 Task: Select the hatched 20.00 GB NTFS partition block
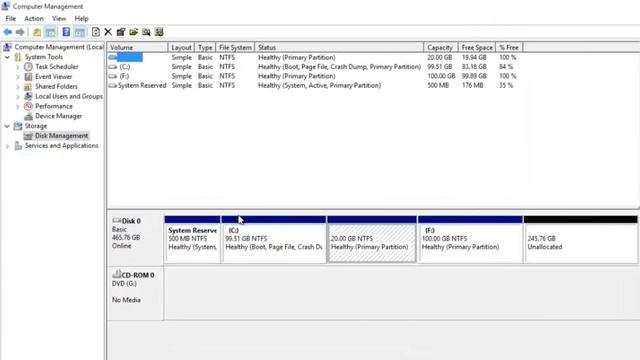coord(372,240)
